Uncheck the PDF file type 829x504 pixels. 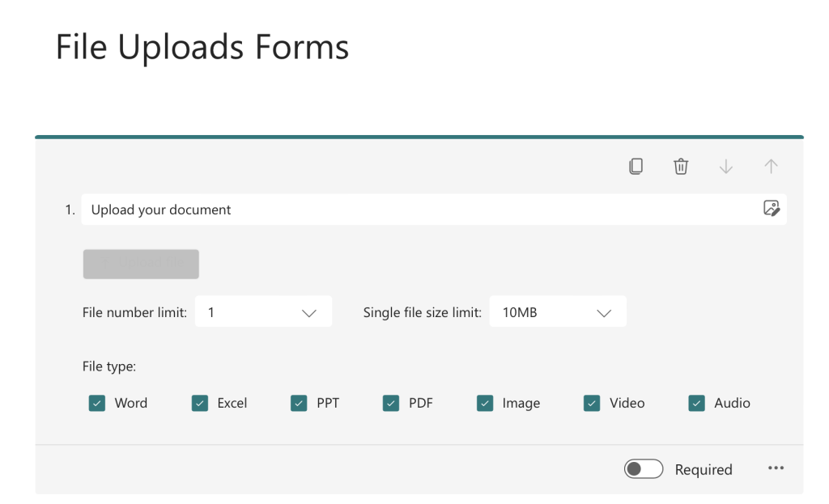click(391, 402)
